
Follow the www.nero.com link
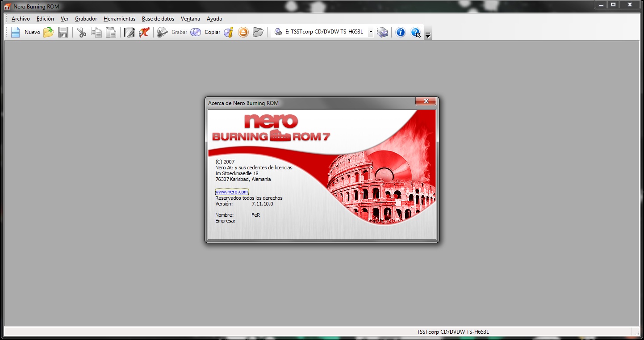tap(232, 192)
